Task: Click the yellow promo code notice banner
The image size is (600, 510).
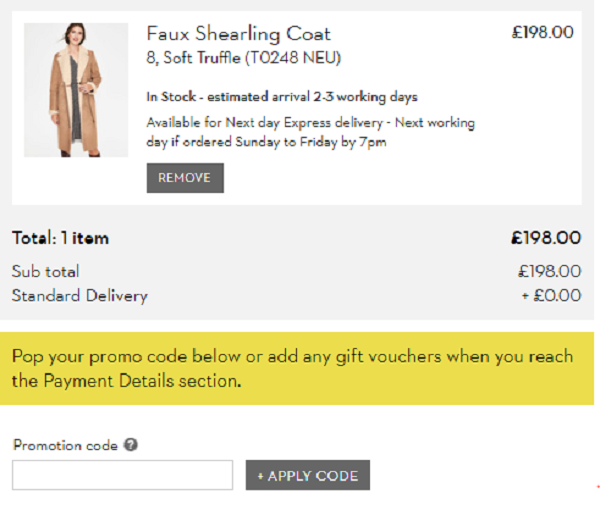Action: point(297,368)
